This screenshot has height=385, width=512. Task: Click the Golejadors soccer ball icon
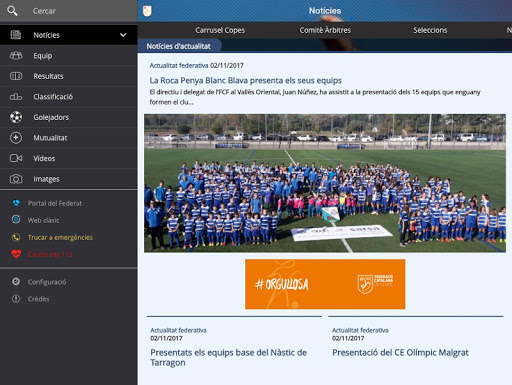click(x=16, y=117)
